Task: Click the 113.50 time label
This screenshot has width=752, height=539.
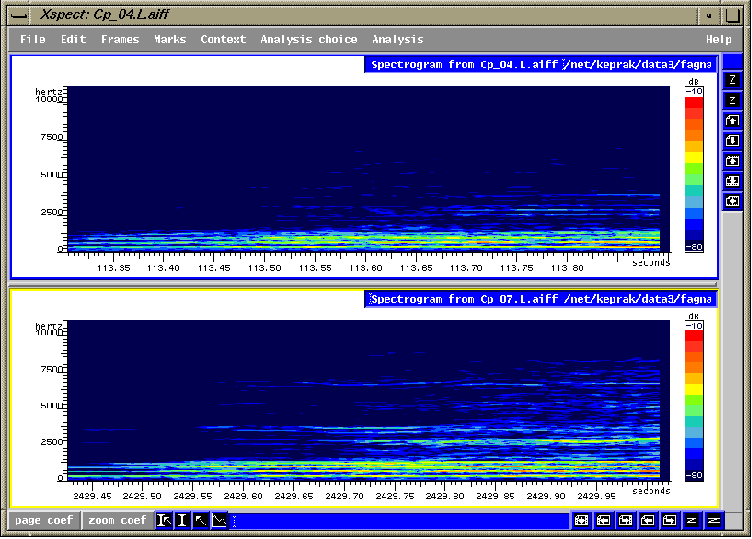Action: 265,268
